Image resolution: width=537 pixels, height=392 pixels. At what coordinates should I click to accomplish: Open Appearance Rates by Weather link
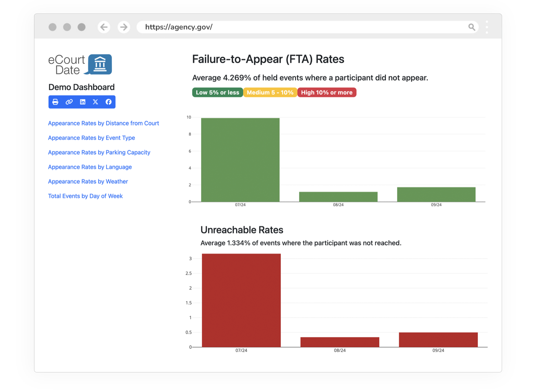click(88, 181)
